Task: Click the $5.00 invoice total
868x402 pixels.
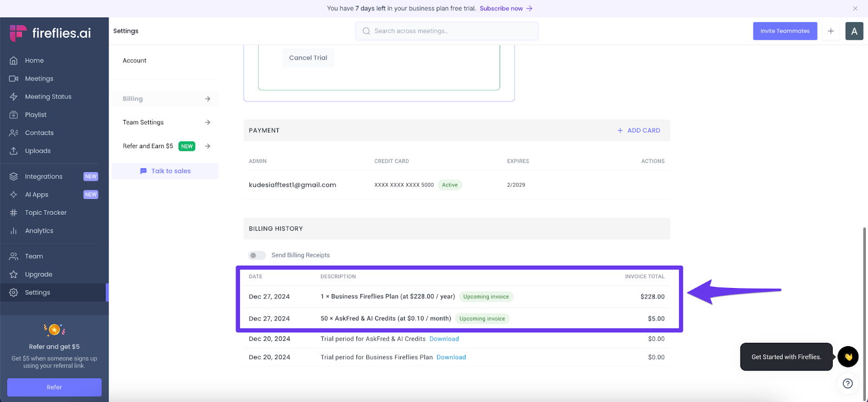Action: [656, 318]
